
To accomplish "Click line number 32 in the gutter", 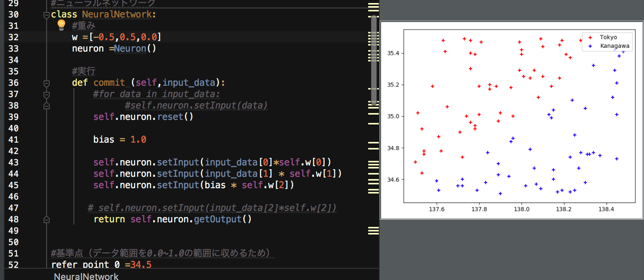I will (14, 37).
